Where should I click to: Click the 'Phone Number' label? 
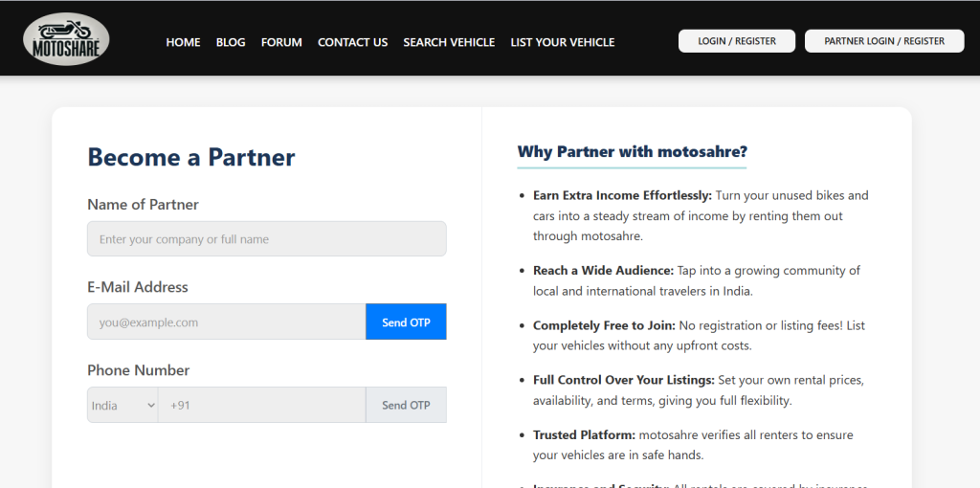[x=138, y=370]
